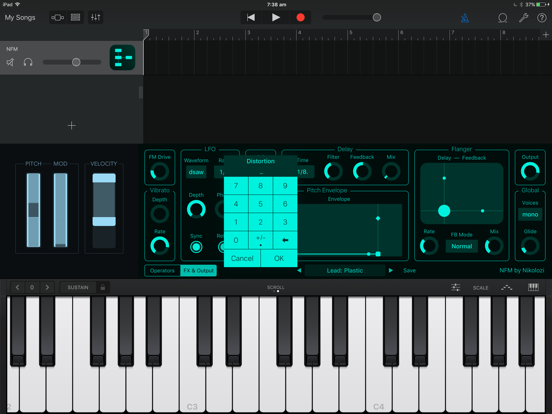Go to previous preset with left arrow
Image resolution: width=552 pixels, height=414 pixels.
[x=299, y=270]
